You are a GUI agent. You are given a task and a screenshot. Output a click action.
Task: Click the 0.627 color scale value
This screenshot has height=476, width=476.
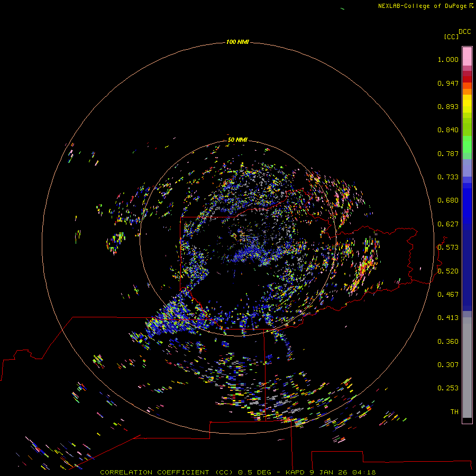(x=448, y=224)
